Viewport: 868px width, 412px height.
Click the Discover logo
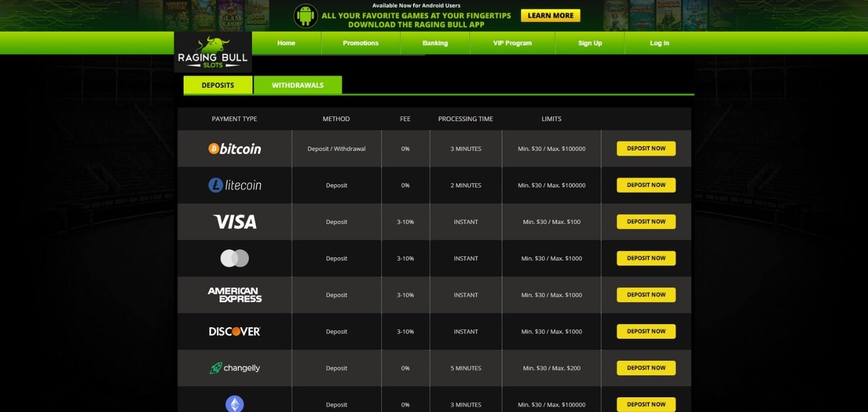click(x=234, y=331)
